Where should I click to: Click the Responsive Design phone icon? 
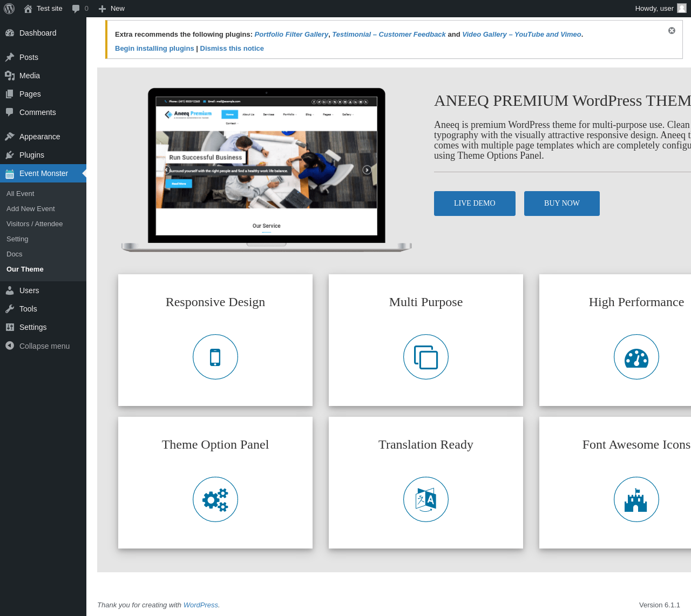coord(215,357)
